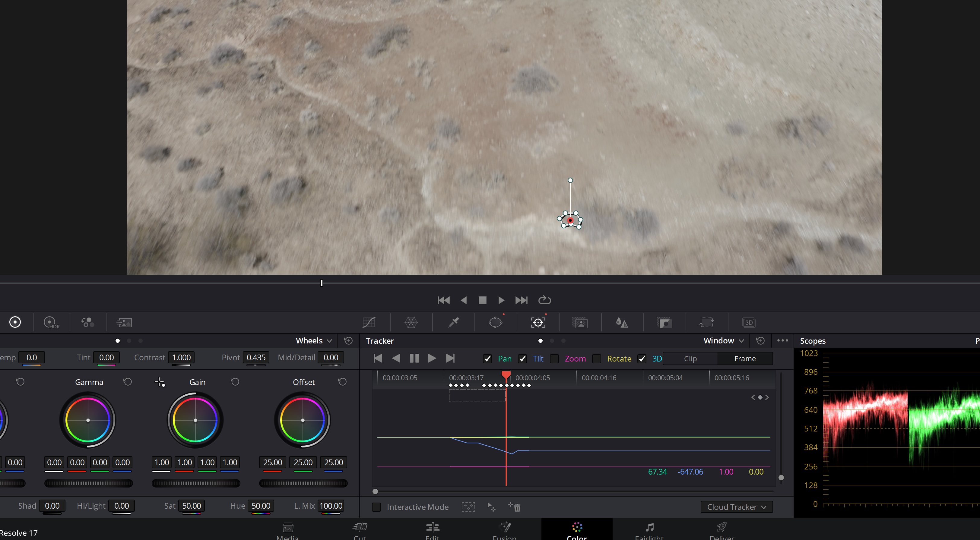Reset all primaries wheels
The width and height of the screenshot is (980, 540).
coord(348,341)
